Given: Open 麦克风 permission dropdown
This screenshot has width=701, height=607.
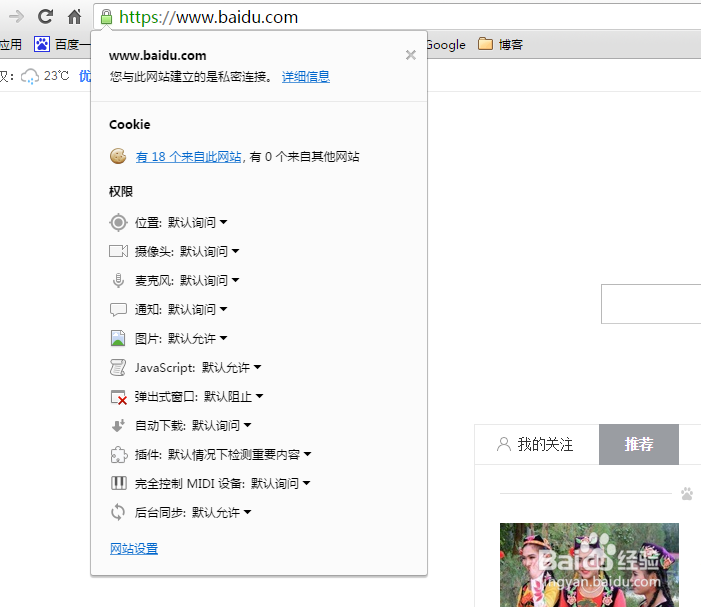Looking at the screenshot, I should point(210,280).
